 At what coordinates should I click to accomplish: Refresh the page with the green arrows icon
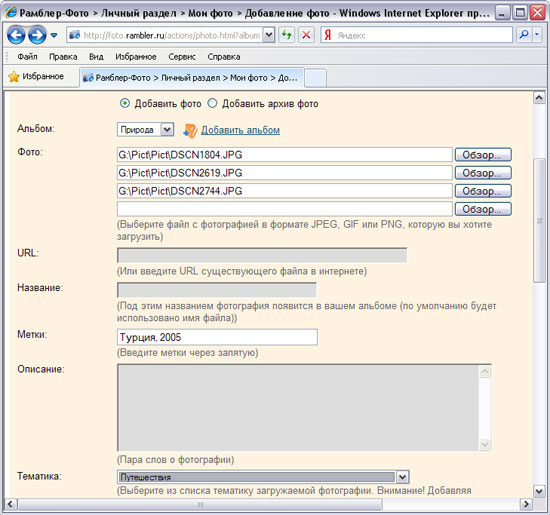tap(287, 35)
